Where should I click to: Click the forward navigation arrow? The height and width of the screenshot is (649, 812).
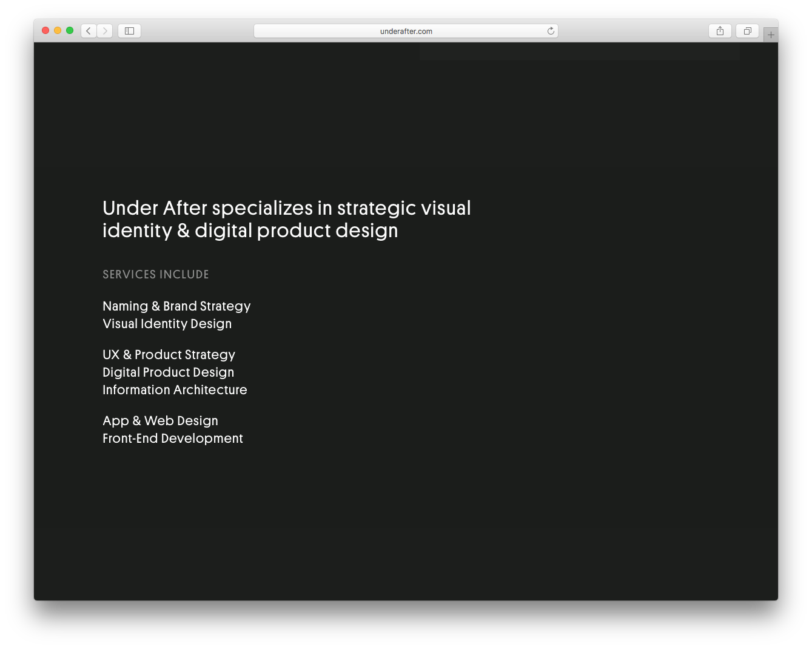[105, 31]
